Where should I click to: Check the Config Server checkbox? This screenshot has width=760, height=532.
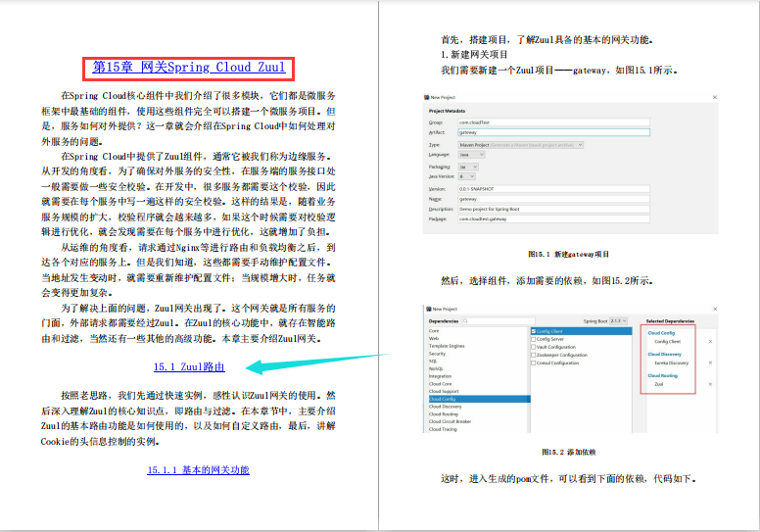(x=534, y=339)
